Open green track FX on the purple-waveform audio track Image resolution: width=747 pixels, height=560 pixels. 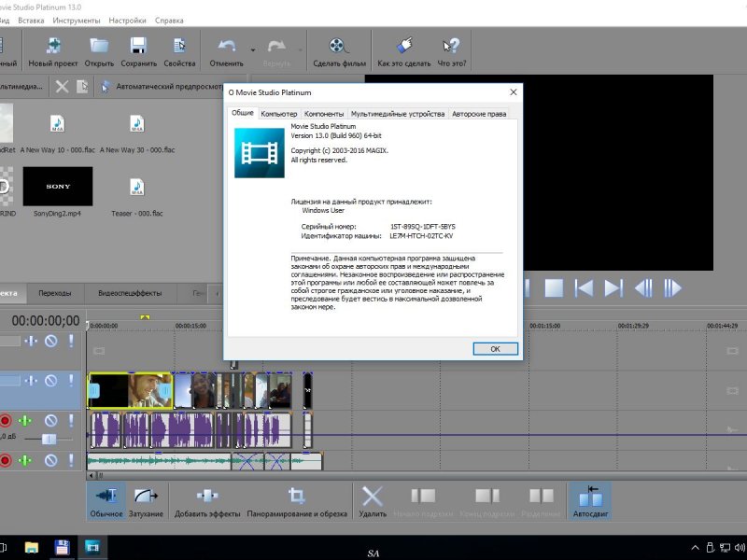tap(25, 421)
